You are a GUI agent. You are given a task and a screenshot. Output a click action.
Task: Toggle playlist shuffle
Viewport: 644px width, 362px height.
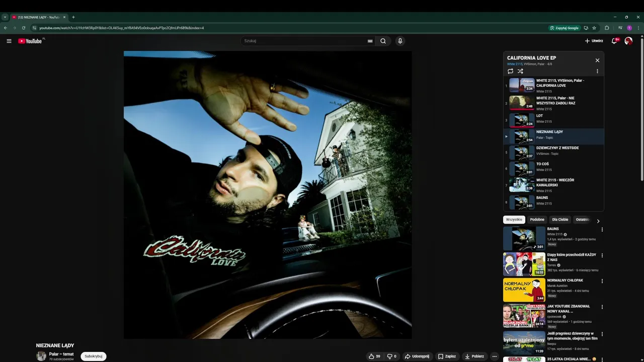click(520, 71)
